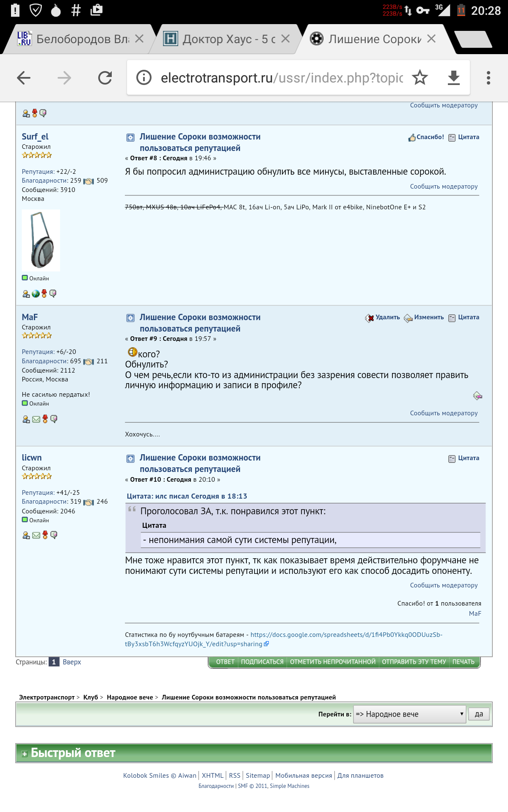Focus the address bar URL field

[282, 78]
